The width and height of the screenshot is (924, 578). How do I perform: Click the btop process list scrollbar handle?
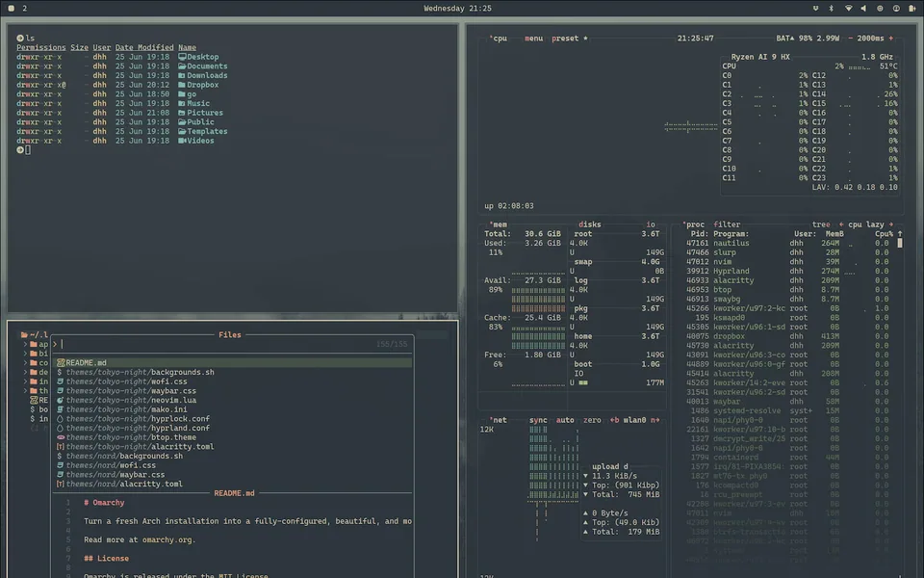(x=900, y=243)
